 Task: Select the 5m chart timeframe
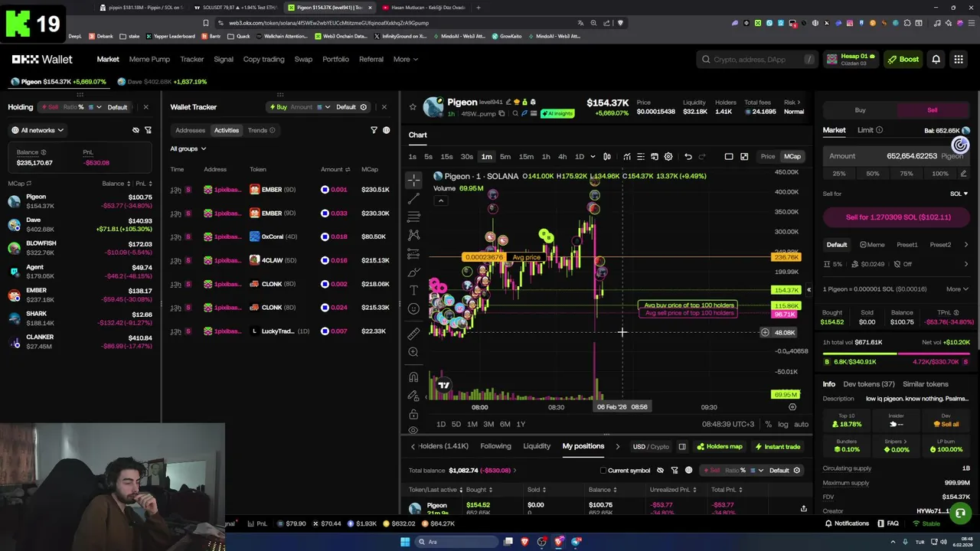point(505,156)
